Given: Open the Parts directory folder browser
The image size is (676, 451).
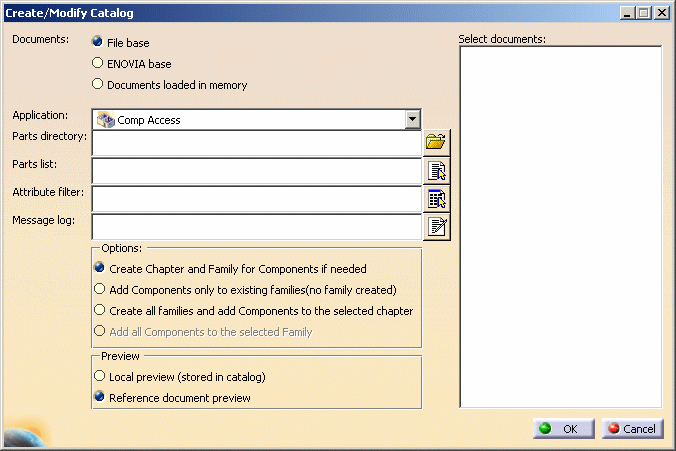Looking at the screenshot, I should click(437, 142).
